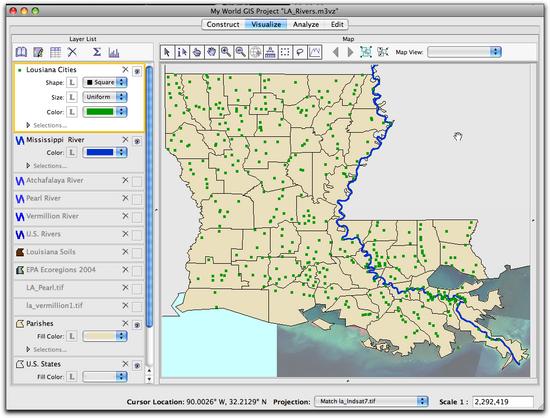
Task: Open the histogram chart icon in Layer List
Action: 114,52
